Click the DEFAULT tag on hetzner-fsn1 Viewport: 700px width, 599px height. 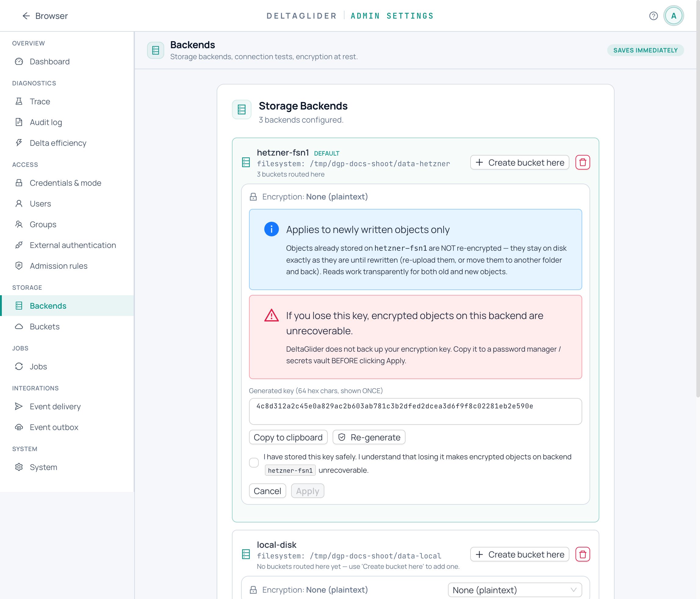(327, 153)
